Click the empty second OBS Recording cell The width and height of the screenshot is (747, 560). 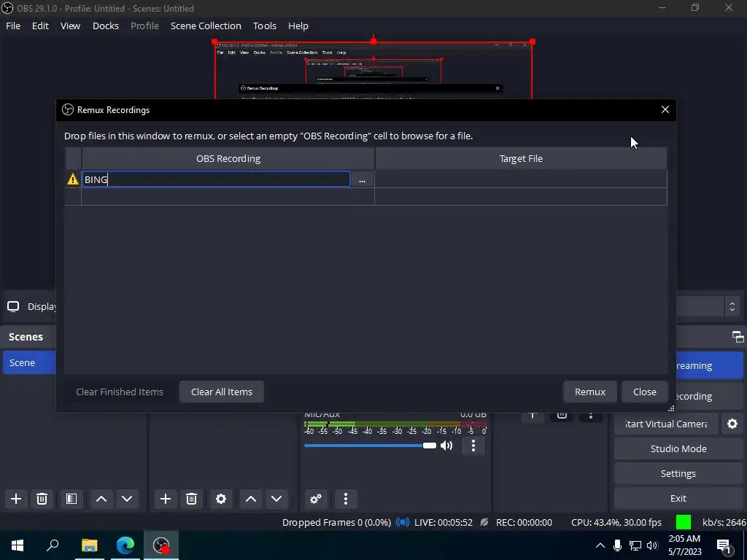(x=228, y=197)
